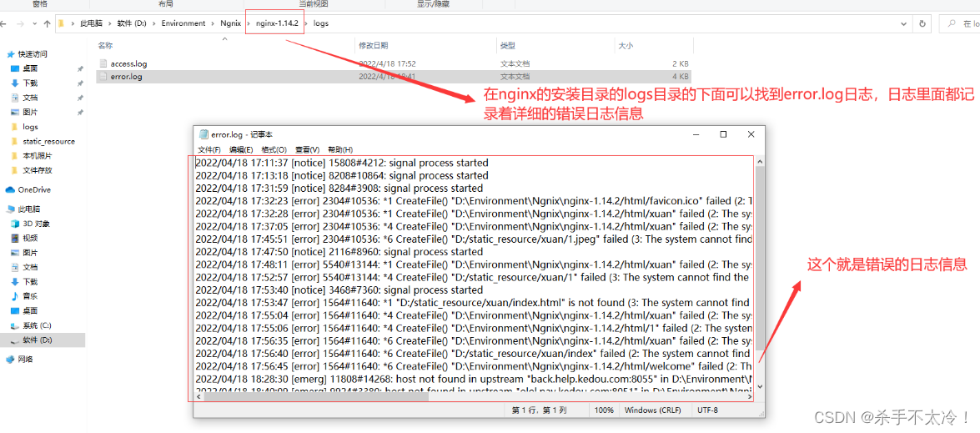Click Notepad vertical scrollbar thumb
The height and width of the screenshot is (433, 980).
[760, 259]
